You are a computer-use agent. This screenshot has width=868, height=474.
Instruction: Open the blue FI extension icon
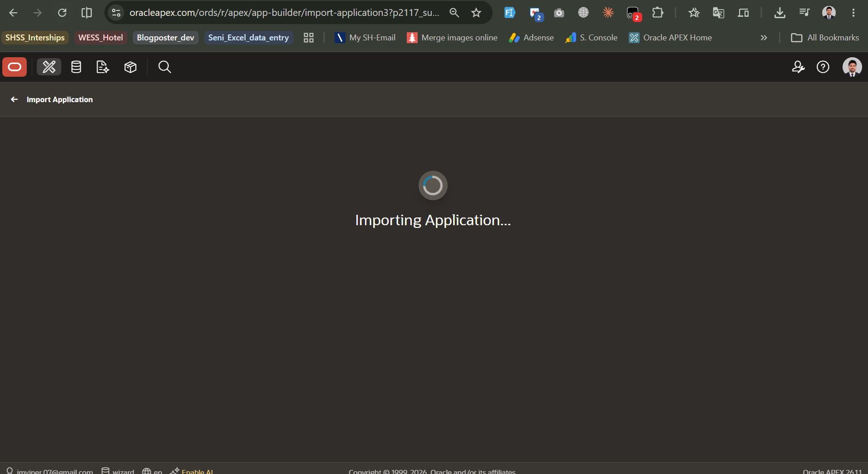[x=510, y=13]
